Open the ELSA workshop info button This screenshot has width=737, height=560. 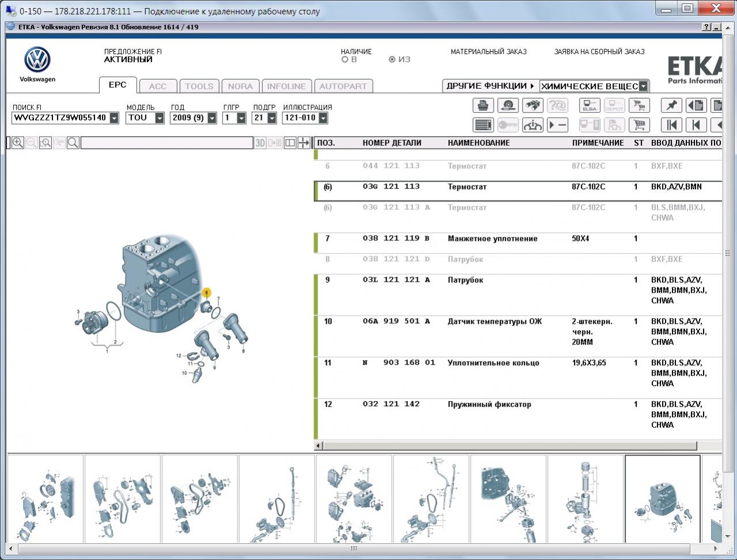click(x=589, y=105)
